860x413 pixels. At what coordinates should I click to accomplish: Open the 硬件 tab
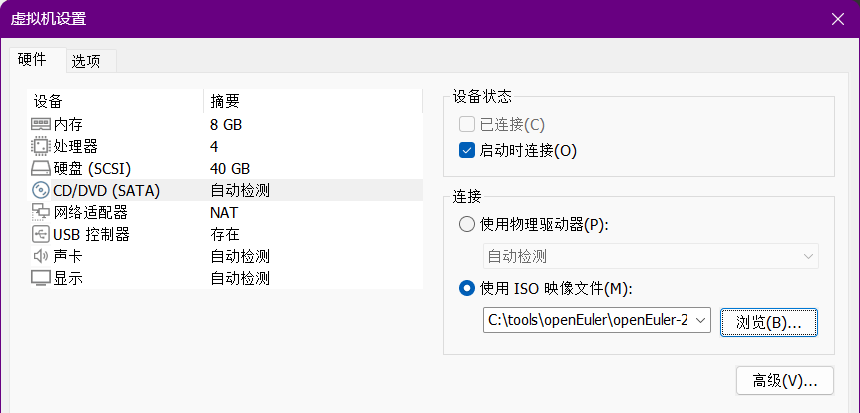pyautogui.click(x=33, y=60)
